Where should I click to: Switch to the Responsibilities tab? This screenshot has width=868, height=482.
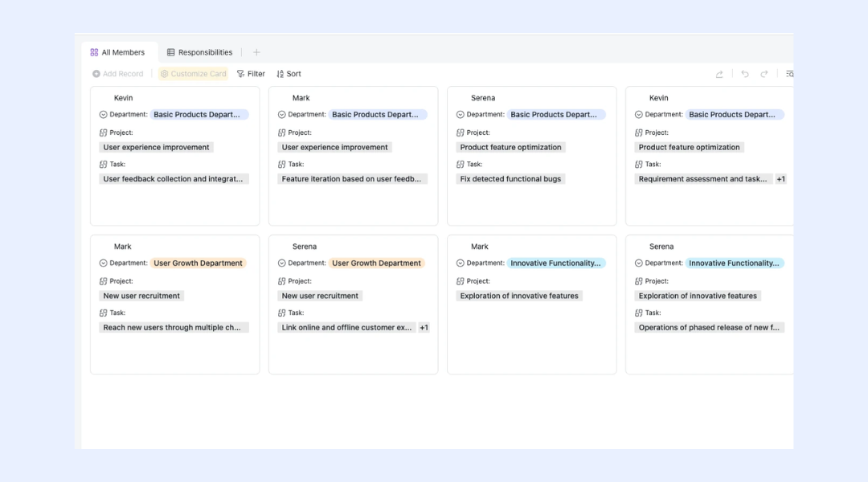pos(200,52)
